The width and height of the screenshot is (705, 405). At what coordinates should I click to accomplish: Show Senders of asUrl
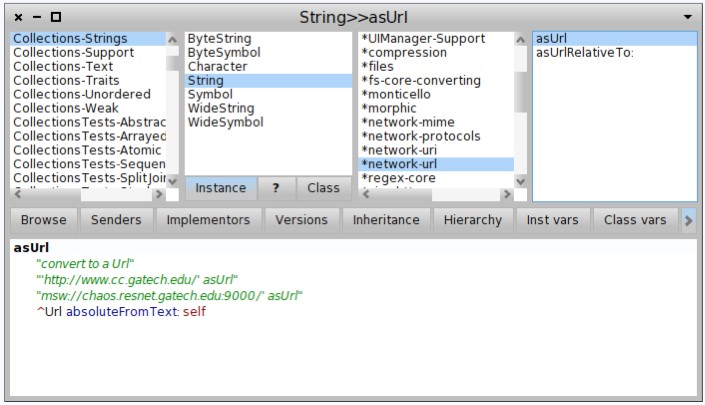click(116, 220)
